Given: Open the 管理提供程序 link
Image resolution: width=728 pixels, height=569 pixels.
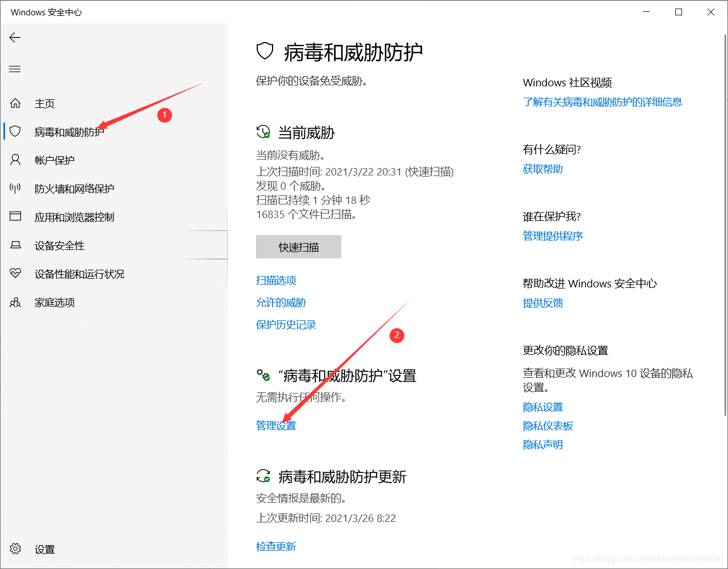Looking at the screenshot, I should [553, 236].
